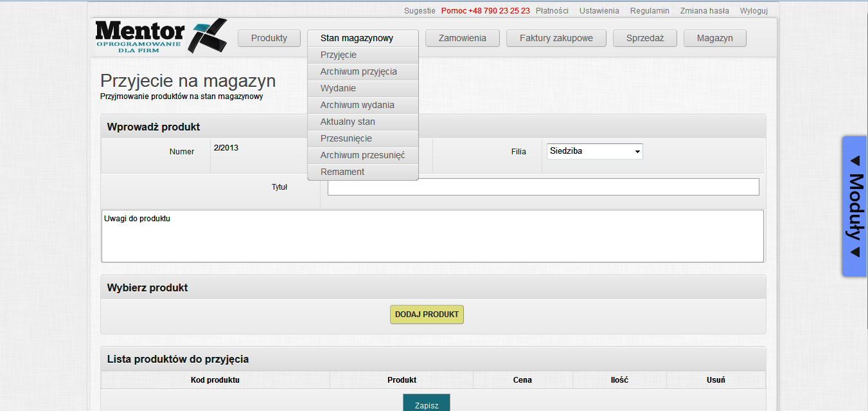The width and height of the screenshot is (868, 411).
Task: Expand the Moduły side panel
Action: click(x=855, y=206)
